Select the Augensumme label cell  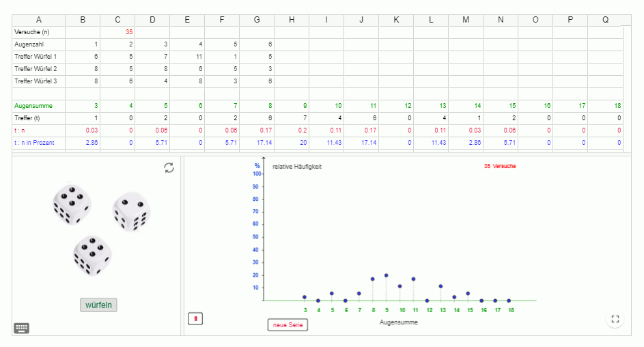pos(38,106)
